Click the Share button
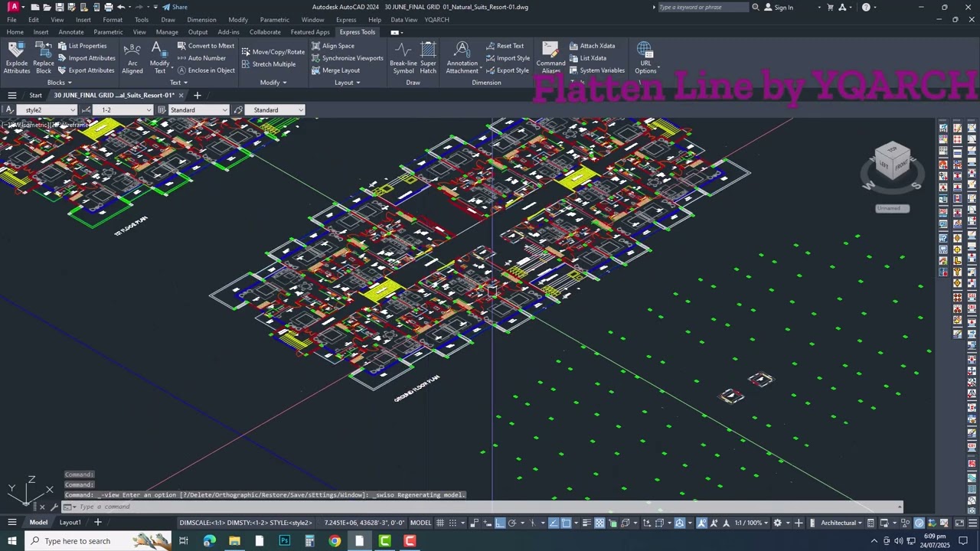Viewport: 980px width, 551px height. pos(175,7)
